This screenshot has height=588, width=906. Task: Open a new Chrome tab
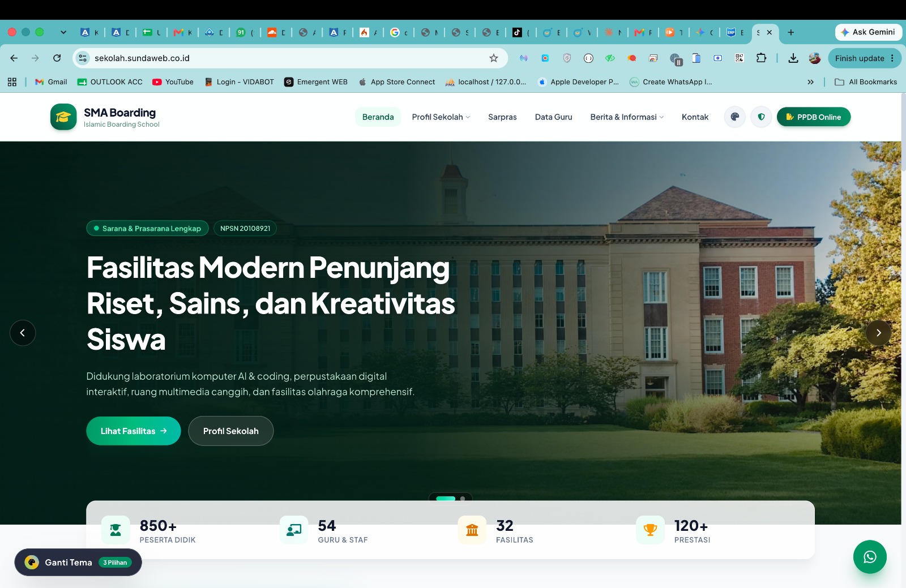(x=790, y=32)
